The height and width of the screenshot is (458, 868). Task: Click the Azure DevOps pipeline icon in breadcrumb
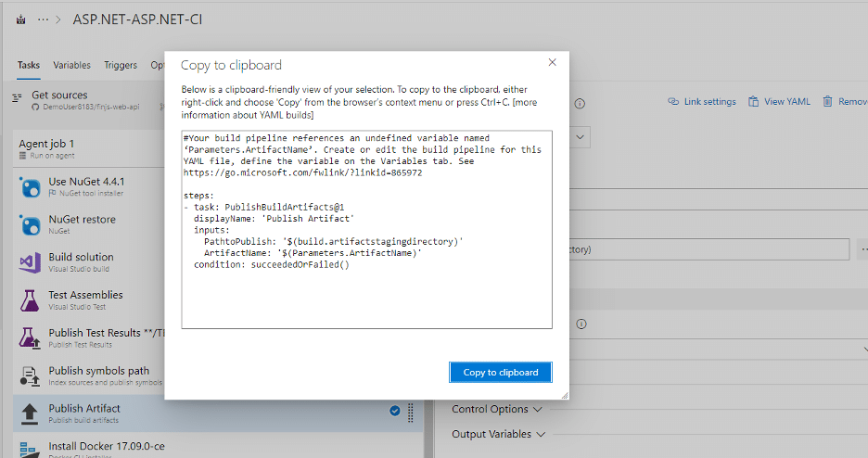coord(21,19)
